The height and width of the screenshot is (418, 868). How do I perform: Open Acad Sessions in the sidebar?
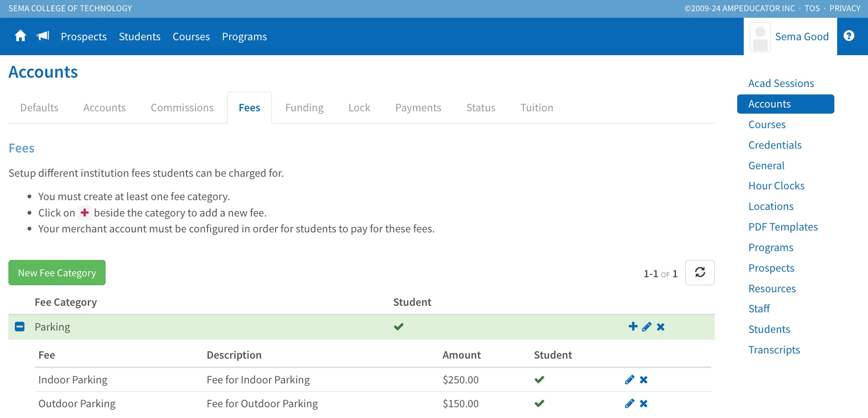(781, 83)
